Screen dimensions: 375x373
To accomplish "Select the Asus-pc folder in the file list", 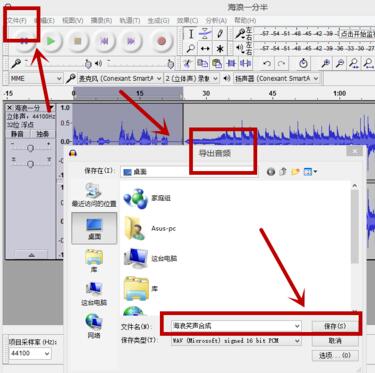I will tap(150, 228).
